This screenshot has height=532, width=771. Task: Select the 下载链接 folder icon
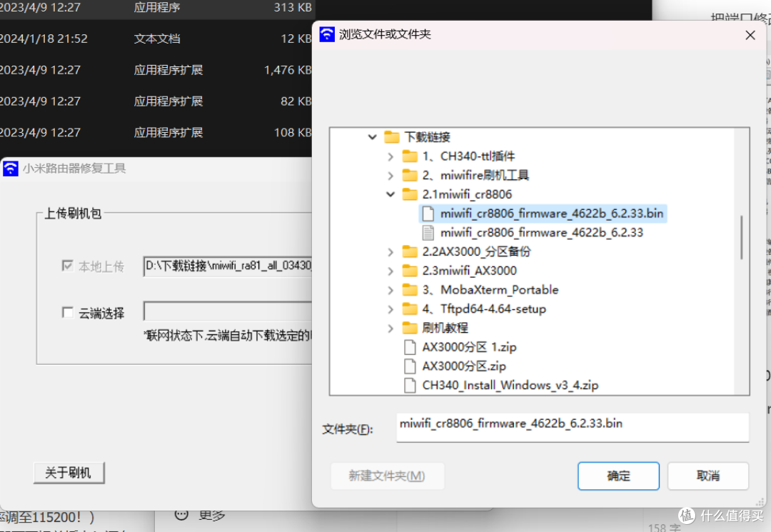click(391, 136)
